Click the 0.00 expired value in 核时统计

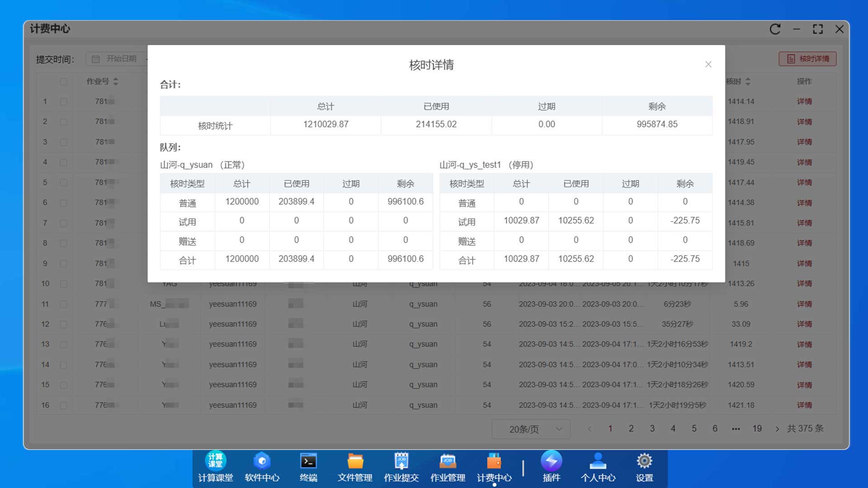pyautogui.click(x=547, y=124)
